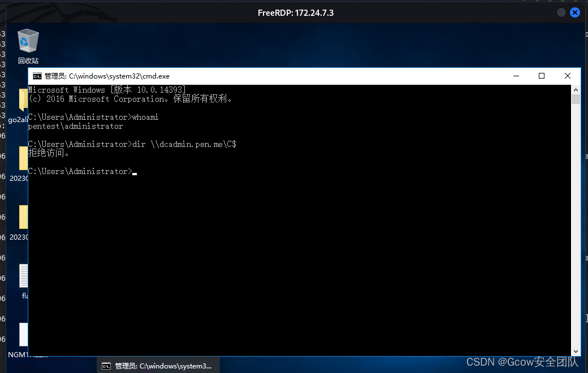Viewport: 588px width, 373px height.
Task: Minimize the cmd.exe window
Action: coord(516,76)
